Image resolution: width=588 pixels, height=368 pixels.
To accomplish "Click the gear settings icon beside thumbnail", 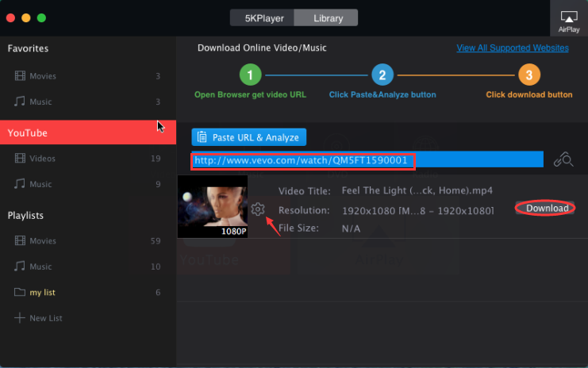I will tap(258, 209).
